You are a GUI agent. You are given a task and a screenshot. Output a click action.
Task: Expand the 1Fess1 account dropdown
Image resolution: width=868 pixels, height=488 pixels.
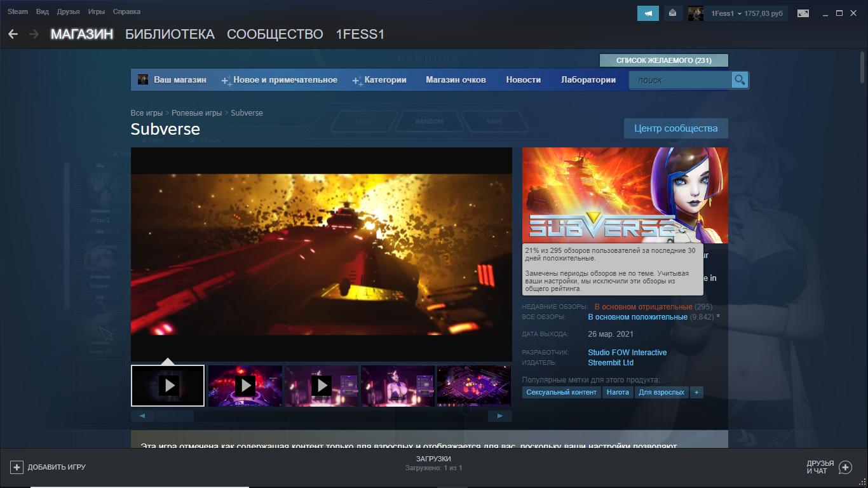(740, 13)
